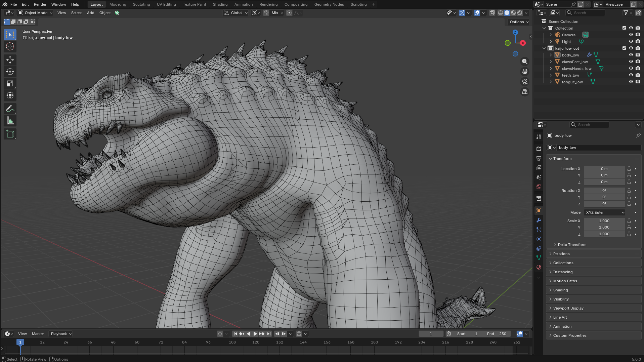Open the Tool properties tab
The image size is (644, 362).
[539, 136]
